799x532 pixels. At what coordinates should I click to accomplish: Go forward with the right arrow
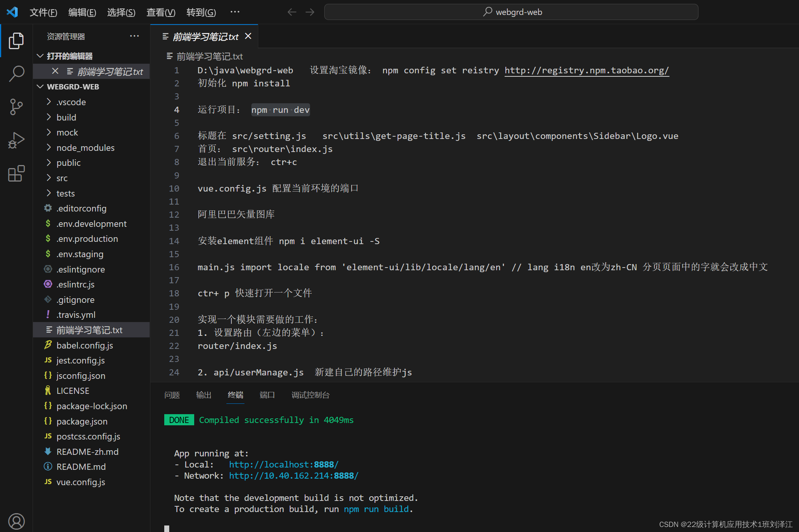(310, 12)
